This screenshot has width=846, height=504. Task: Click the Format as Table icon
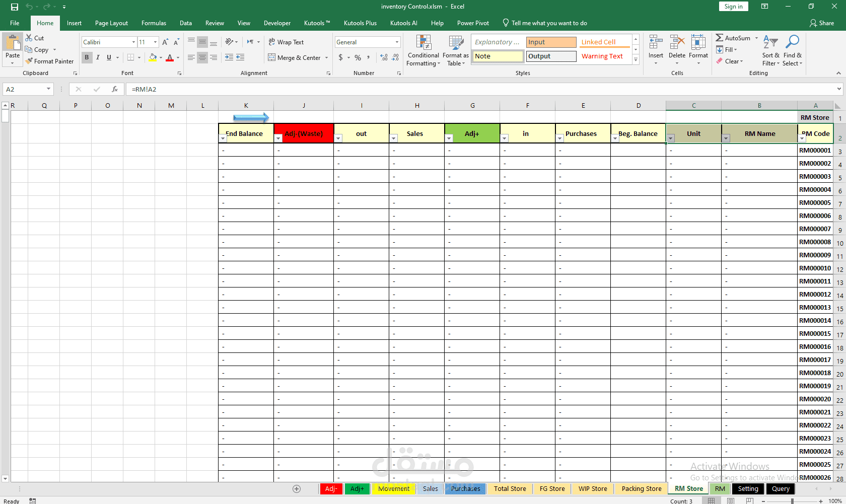coord(456,50)
